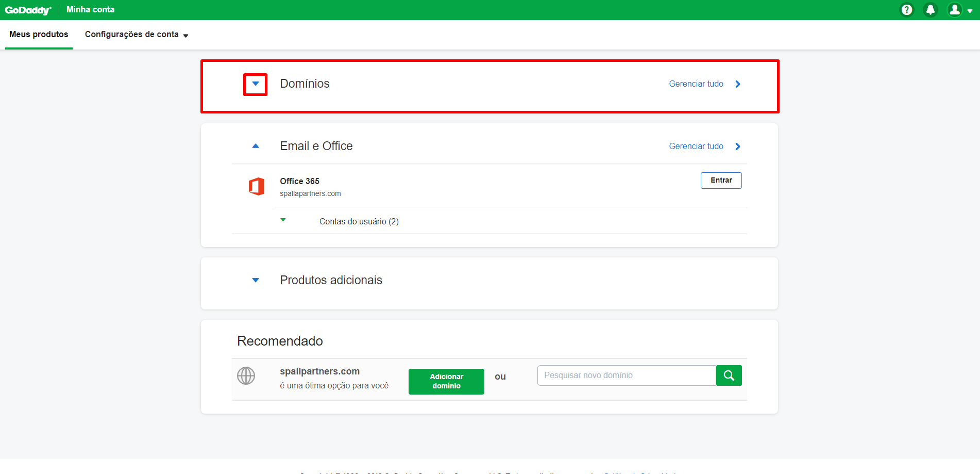Open the notifications bell icon

point(930,10)
